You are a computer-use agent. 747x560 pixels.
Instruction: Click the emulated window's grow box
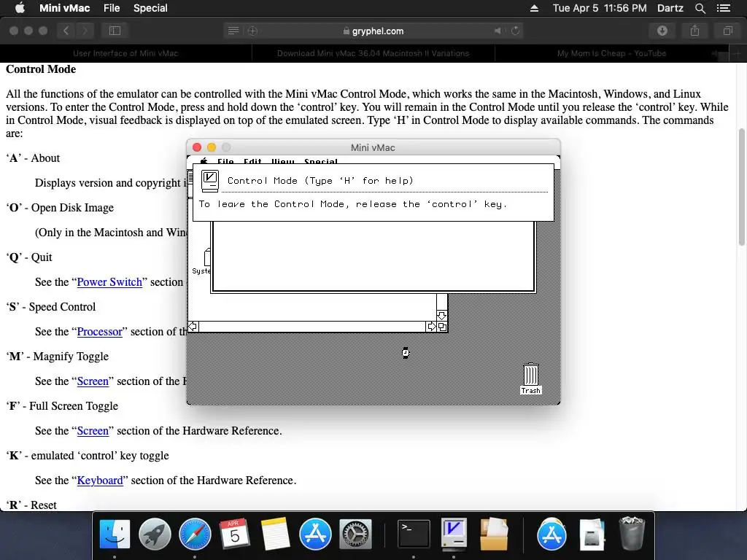pyautogui.click(x=442, y=327)
